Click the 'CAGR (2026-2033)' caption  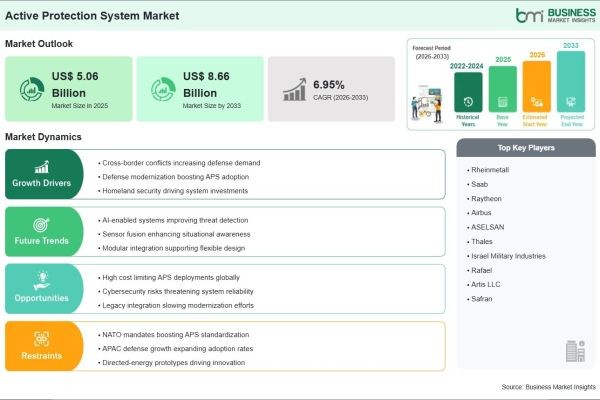click(x=341, y=98)
